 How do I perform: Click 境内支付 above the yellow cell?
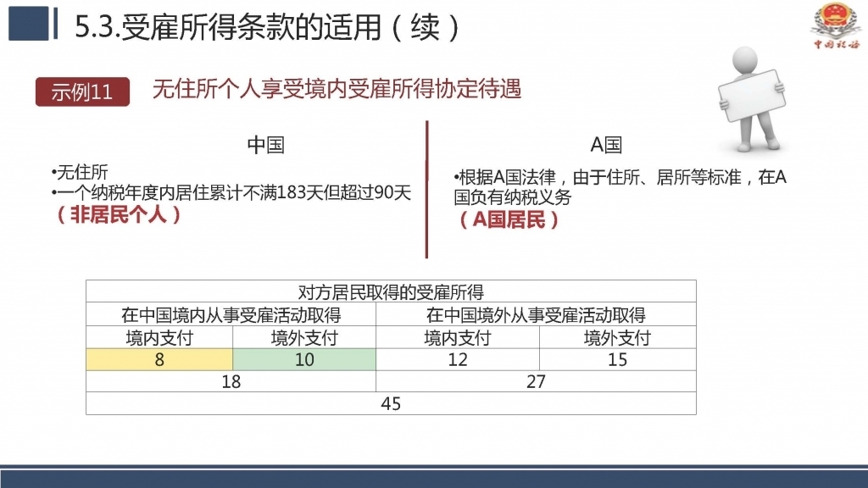[159, 337]
